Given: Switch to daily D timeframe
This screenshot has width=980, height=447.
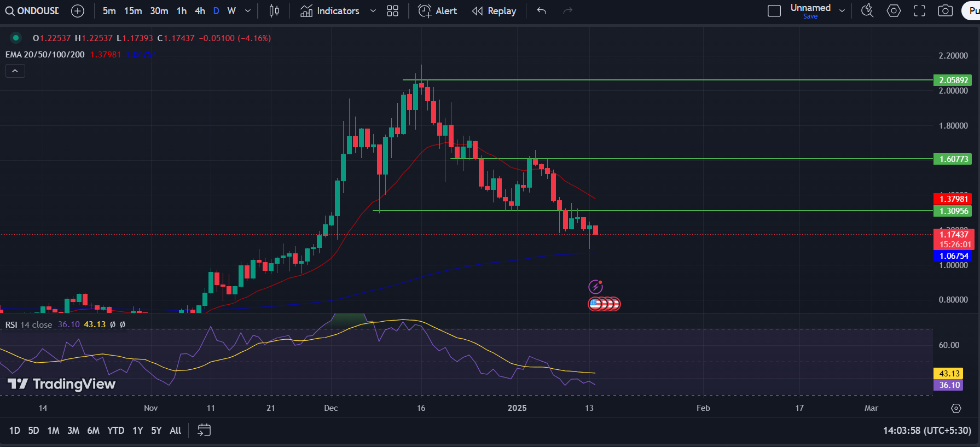Looking at the screenshot, I should click(216, 11).
